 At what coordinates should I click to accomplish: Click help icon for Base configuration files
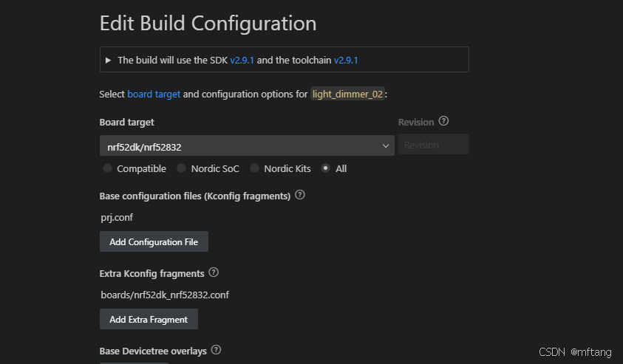tap(300, 196)
